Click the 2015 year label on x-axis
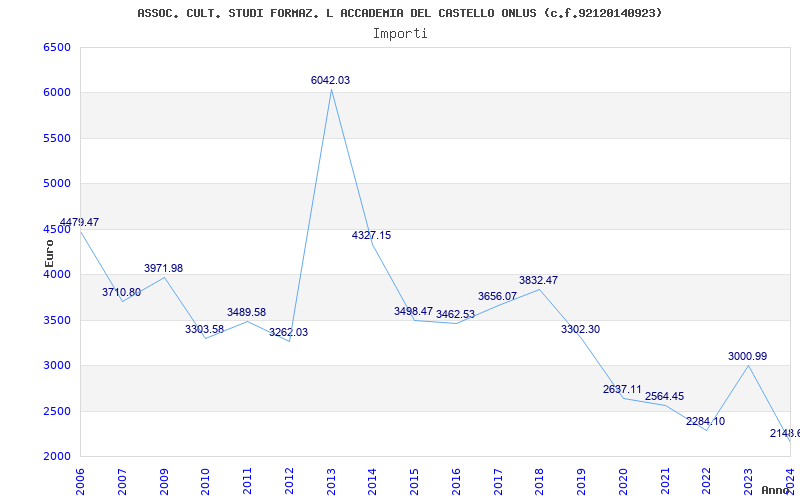800x500 pixels. pyautogui.click(x=414, y=481)
